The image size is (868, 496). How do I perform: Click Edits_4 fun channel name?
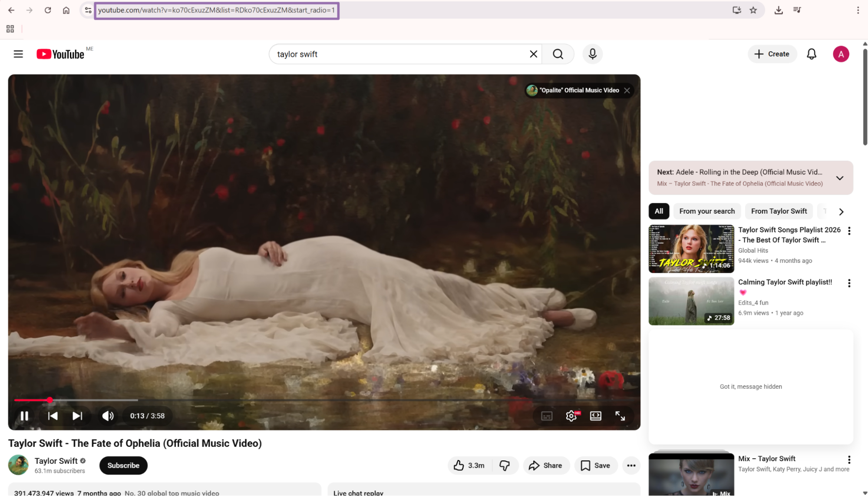pos(753,303)
